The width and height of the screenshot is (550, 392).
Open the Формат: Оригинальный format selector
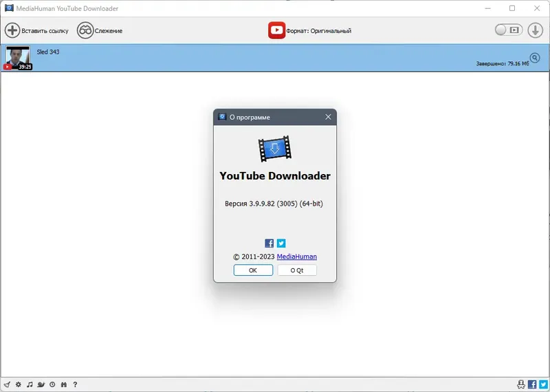point(318,31)
